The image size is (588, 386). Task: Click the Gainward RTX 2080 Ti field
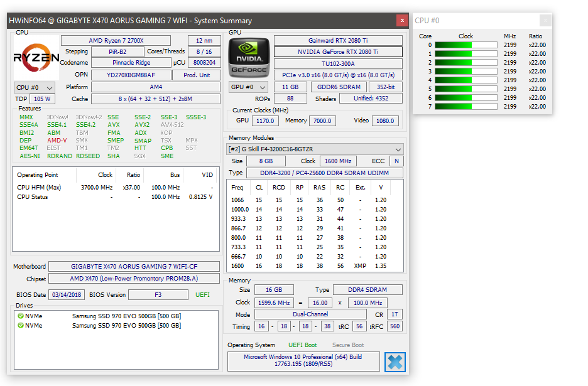point(338,40)
